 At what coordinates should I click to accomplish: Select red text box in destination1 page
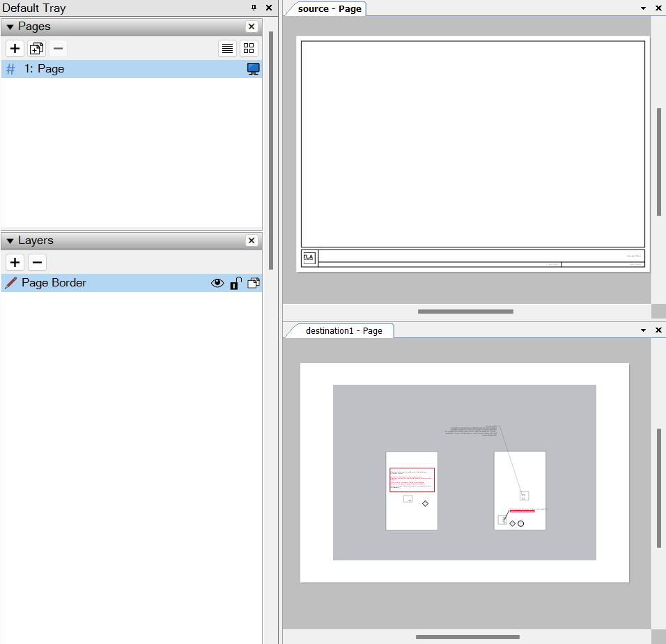(412, 480)
